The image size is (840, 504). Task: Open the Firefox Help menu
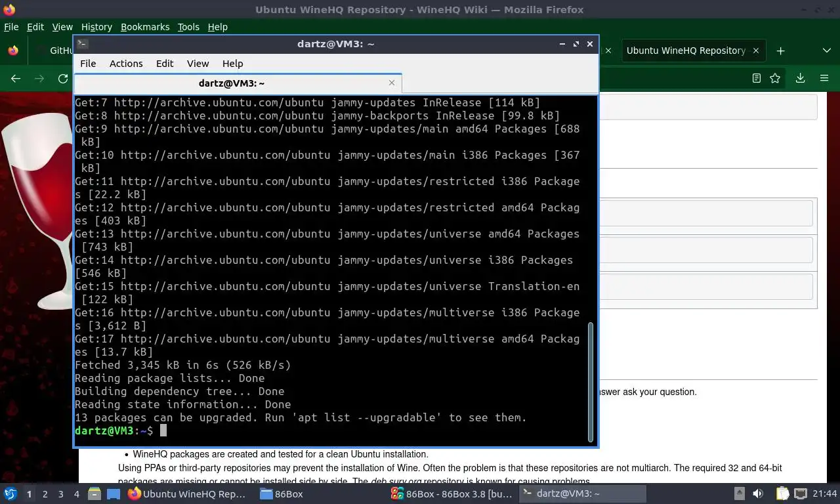(x=218, y=27)
